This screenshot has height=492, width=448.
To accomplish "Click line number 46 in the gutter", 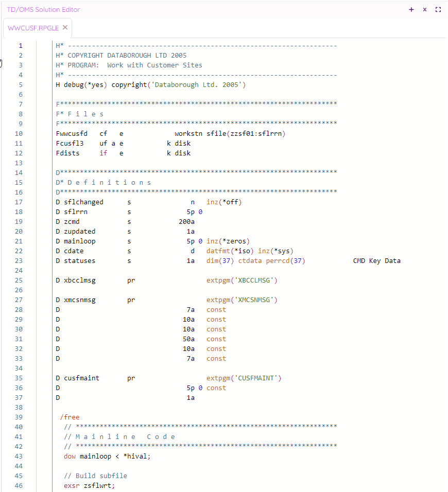I will pyautogui.click(x=20, y=485).
